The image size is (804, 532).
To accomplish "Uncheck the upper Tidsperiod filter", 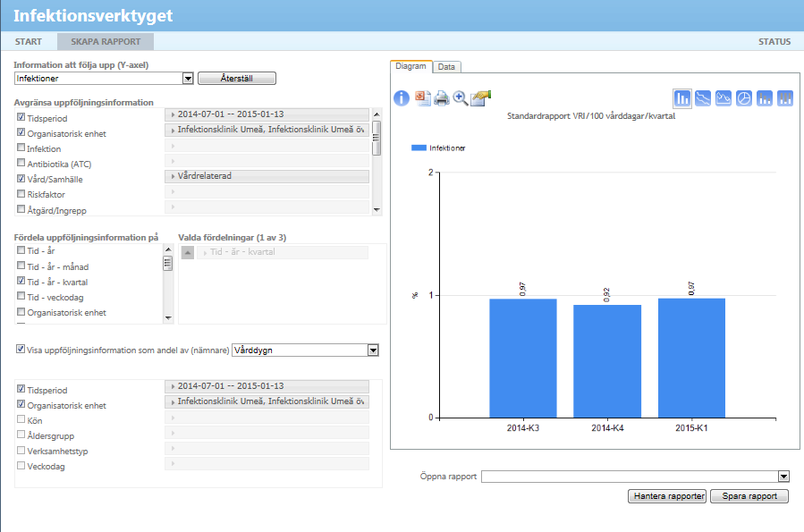I will click(21, 117).
